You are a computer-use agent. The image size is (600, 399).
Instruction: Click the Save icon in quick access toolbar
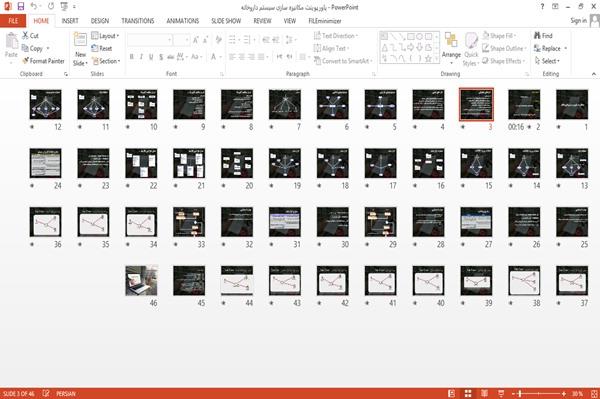pos(21,6)
